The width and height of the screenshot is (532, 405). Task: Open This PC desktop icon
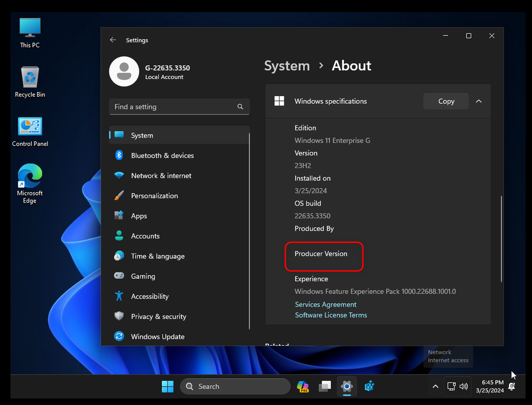(30, 33)
